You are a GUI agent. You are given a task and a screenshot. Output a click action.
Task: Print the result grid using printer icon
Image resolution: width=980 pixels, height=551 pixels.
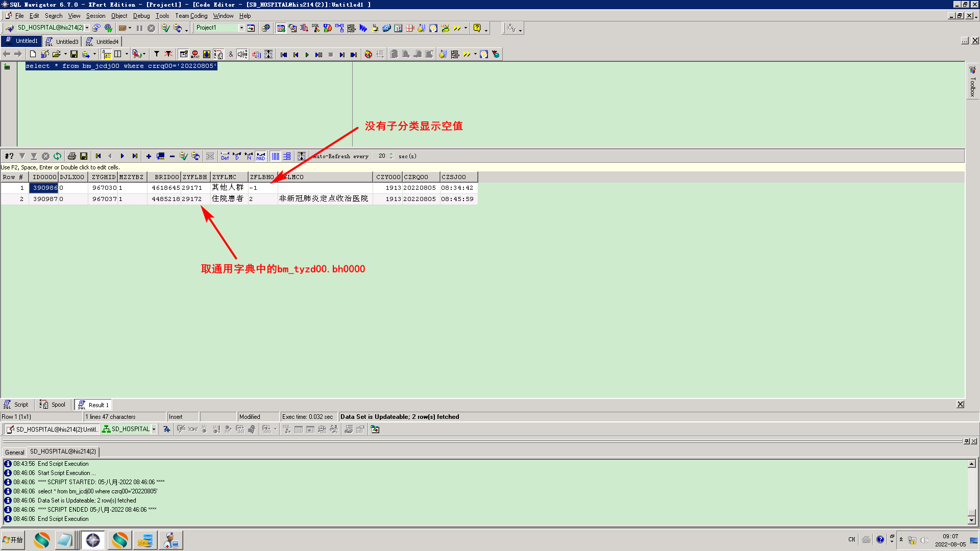click(72, 156)
